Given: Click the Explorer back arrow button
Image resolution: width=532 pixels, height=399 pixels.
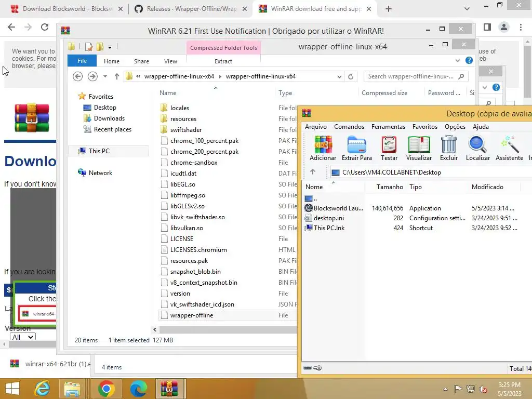Looking at the screenshot, I should [x=78, y=76].
